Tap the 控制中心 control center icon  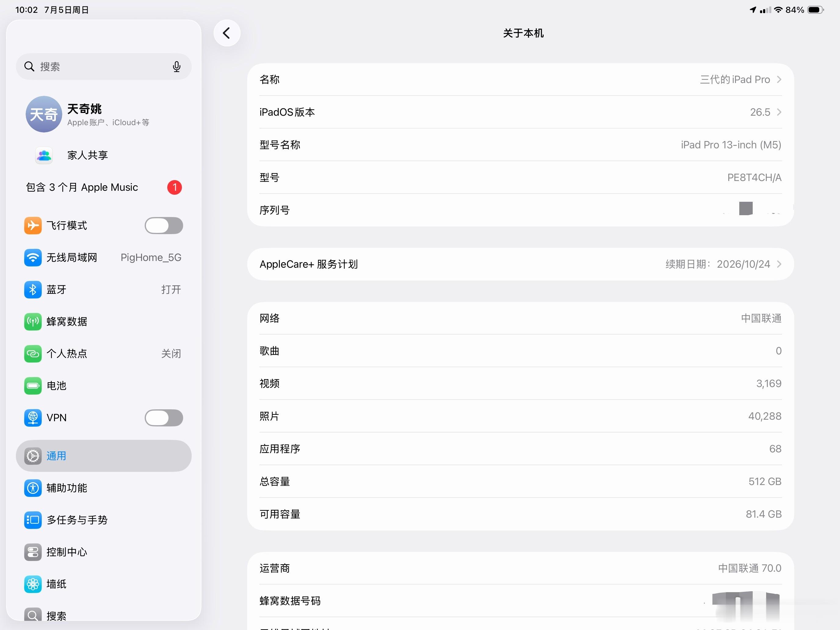coord(33,552)
